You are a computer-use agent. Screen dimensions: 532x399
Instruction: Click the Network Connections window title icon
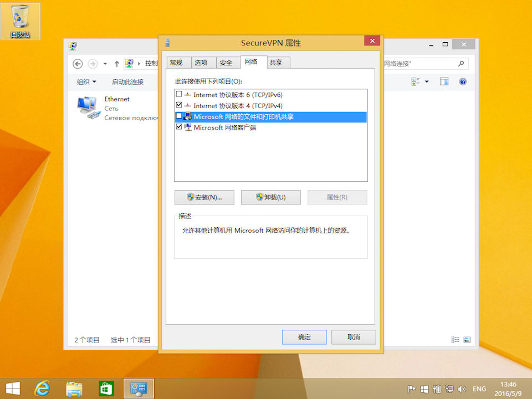tap(73, 46)
